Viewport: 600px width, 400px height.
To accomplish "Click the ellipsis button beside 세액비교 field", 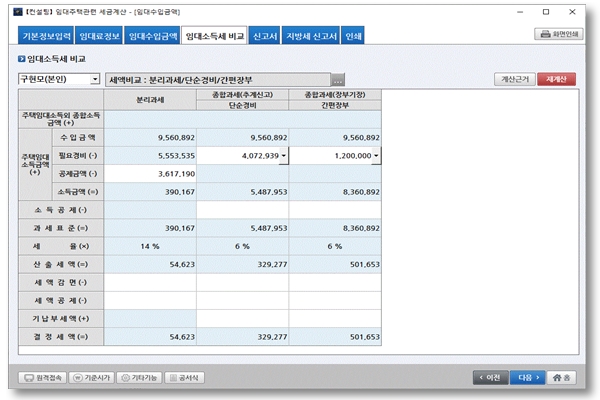I will click(338, 80).
